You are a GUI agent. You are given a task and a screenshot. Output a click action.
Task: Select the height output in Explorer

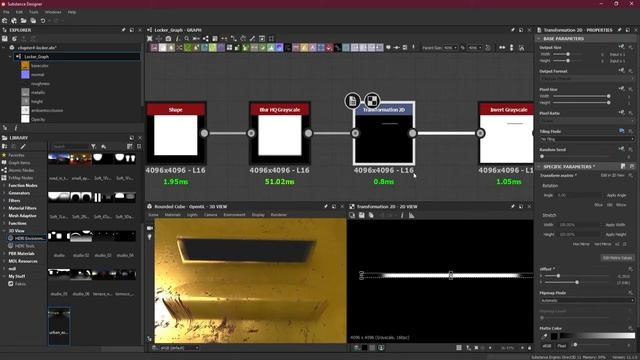click(x=37, y=101)
